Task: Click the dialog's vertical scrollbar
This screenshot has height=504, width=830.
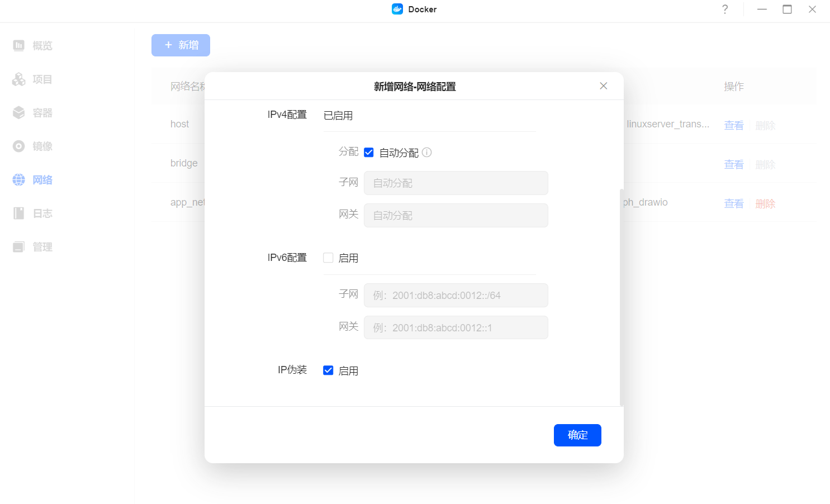Action: click(622, 296)
